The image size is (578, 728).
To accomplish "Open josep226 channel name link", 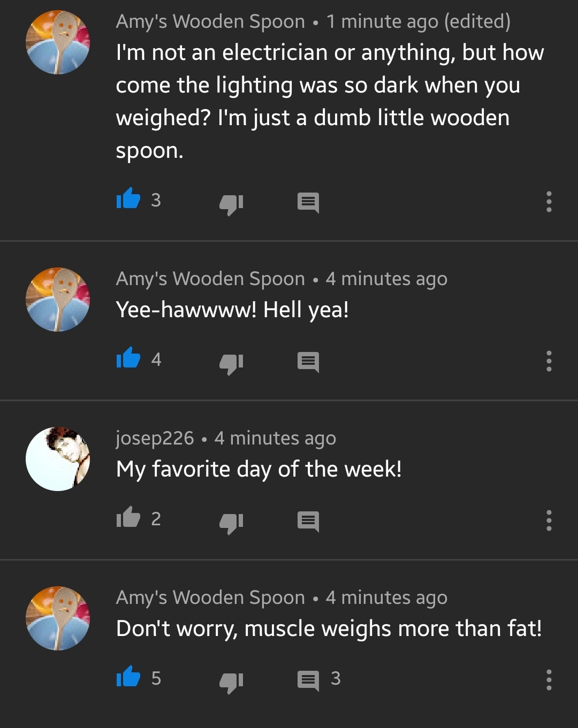I will point(155,438).
